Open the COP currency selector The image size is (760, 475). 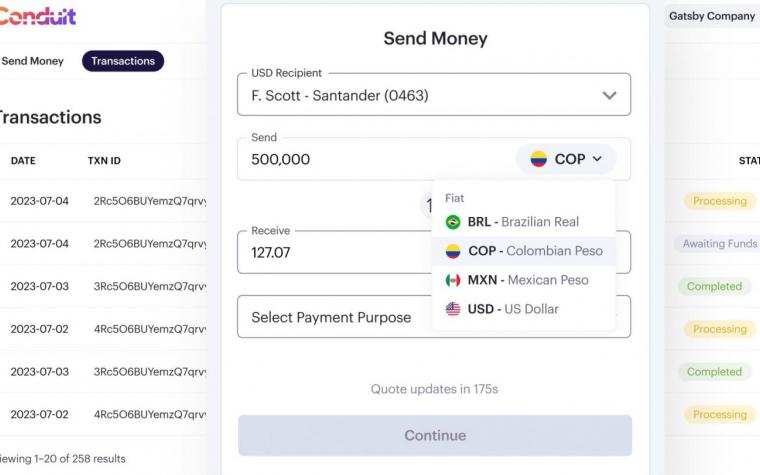click(x=566, y=159)
